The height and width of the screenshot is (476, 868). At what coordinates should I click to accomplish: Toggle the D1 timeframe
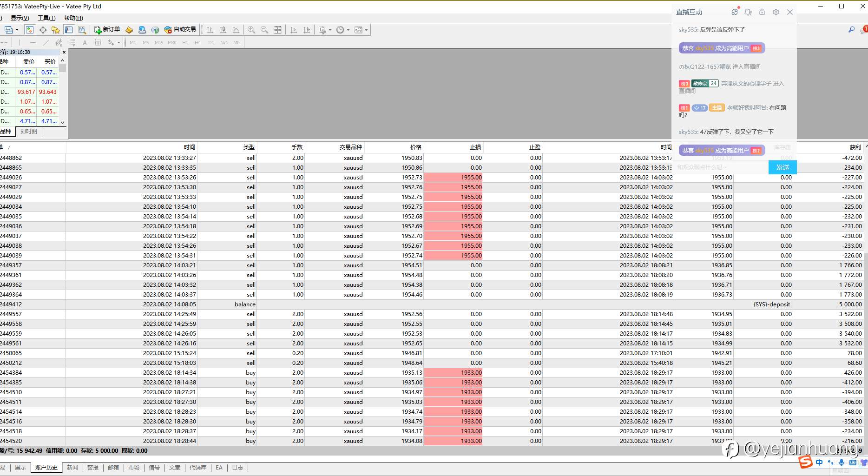[211, 42]
